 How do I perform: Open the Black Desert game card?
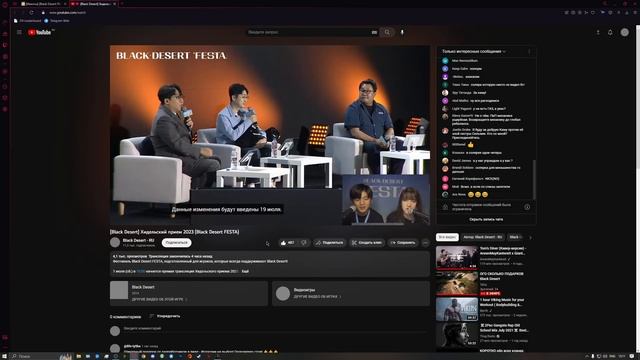(x=189, y=293)
